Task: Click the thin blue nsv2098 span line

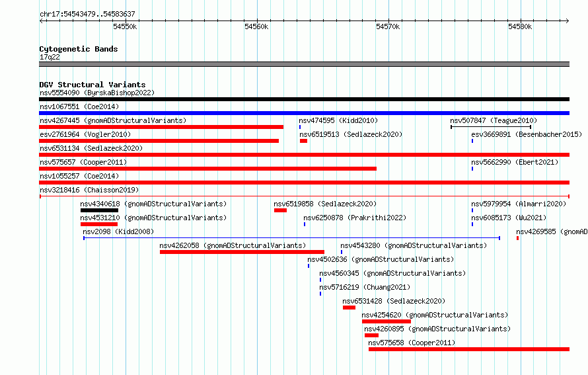Action: 292,238
